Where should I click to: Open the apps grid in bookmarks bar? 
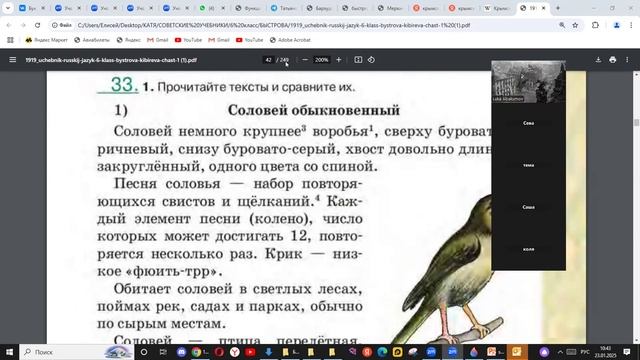pos(10,40)
